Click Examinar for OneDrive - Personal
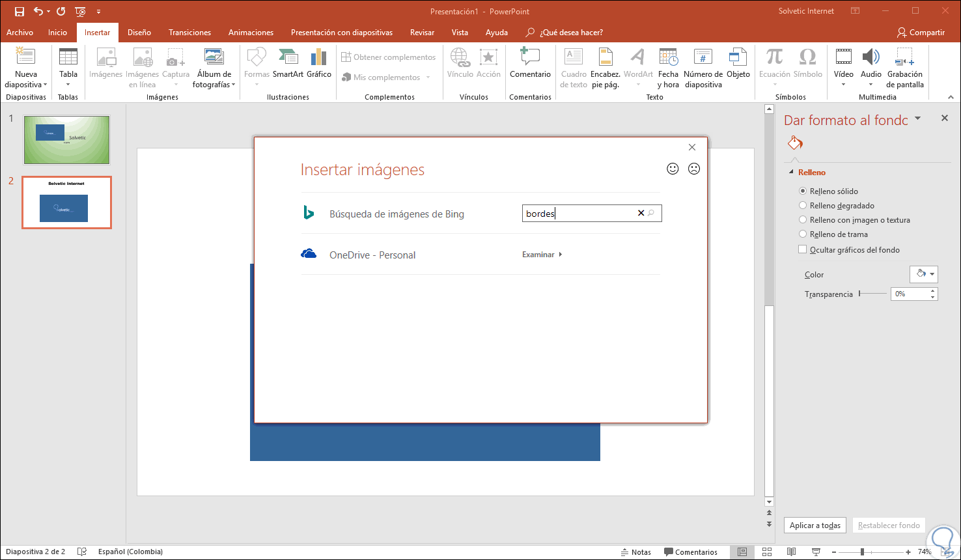The width and height of the screenshot is (961, 560). point(542,255)
